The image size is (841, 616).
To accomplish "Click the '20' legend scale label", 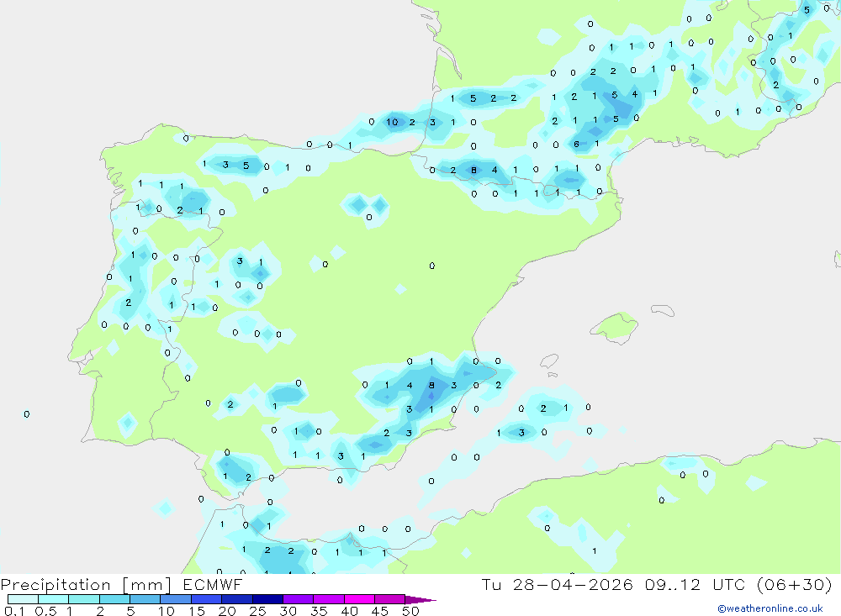I will [227, 611].
